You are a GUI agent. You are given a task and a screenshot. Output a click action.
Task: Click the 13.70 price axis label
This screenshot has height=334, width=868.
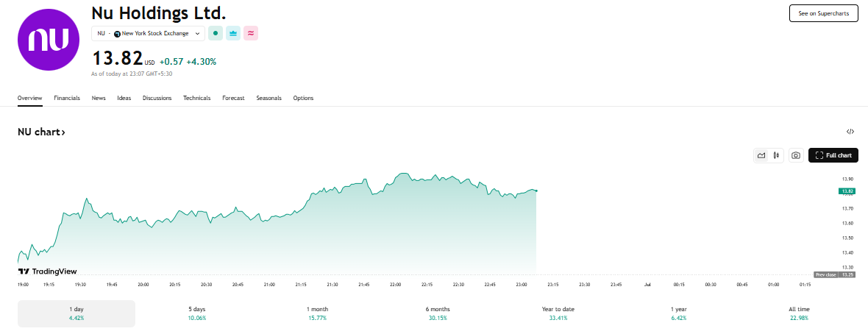[x=847, y=208]
